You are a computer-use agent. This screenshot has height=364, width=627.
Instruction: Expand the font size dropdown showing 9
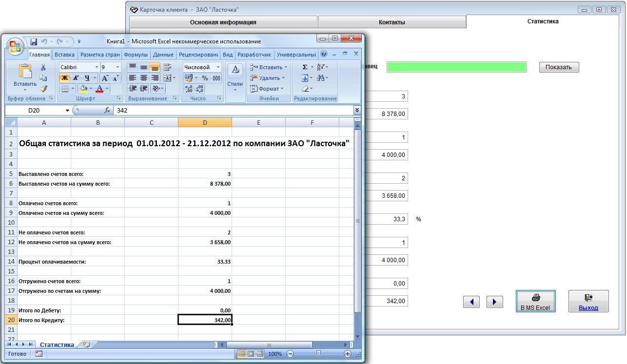click(118, 67)
